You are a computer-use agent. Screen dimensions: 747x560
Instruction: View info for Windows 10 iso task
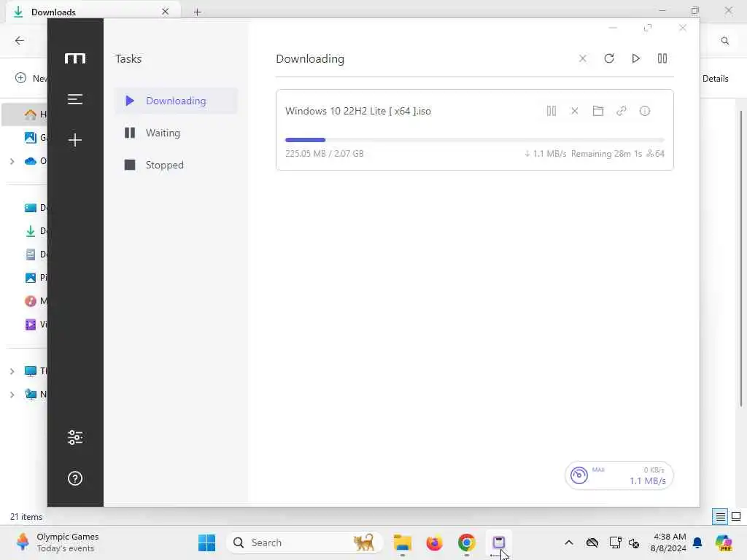(645, 111)
